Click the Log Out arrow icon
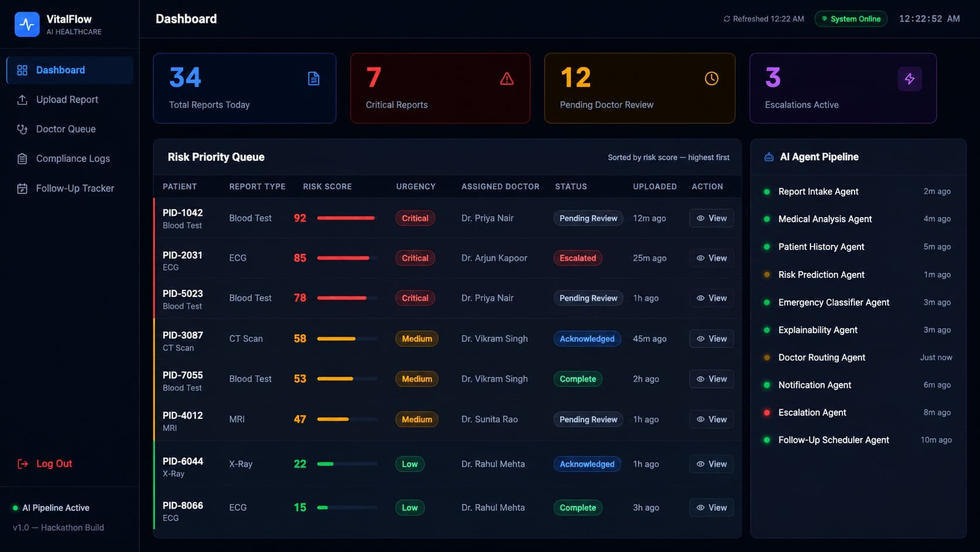 tap(23, 464)
